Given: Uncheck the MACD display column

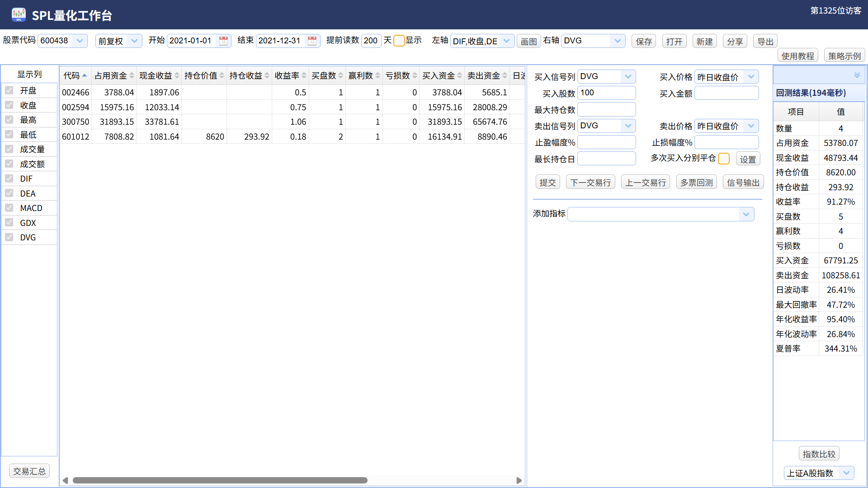Looking at the screenshot, I should (x=9, y=208).
